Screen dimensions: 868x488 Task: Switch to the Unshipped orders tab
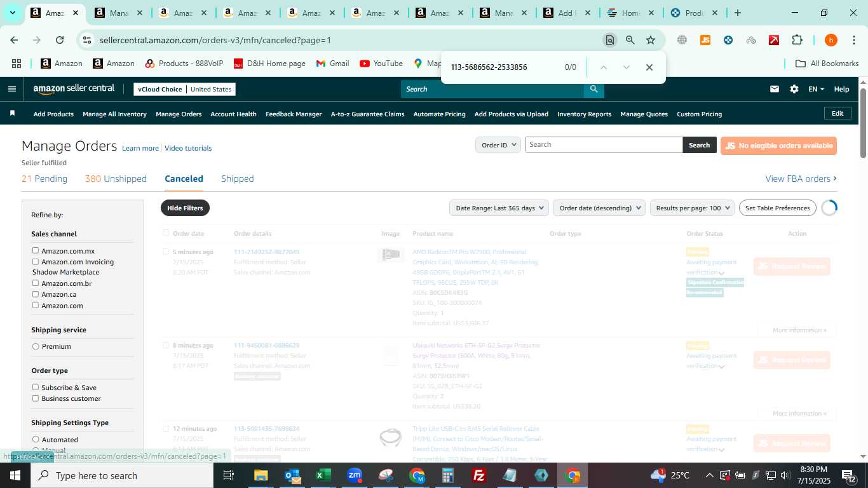point(116,179)
